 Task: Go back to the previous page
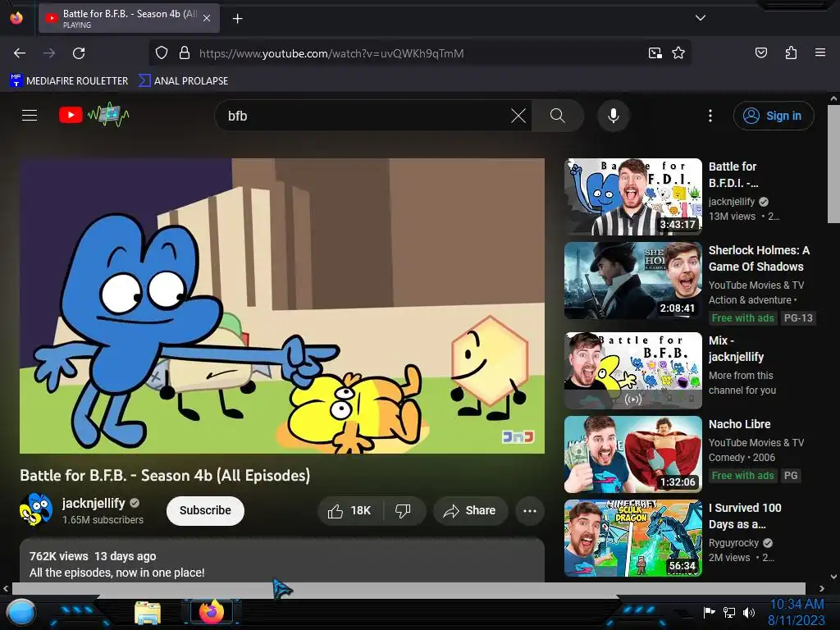pos(20,53)
